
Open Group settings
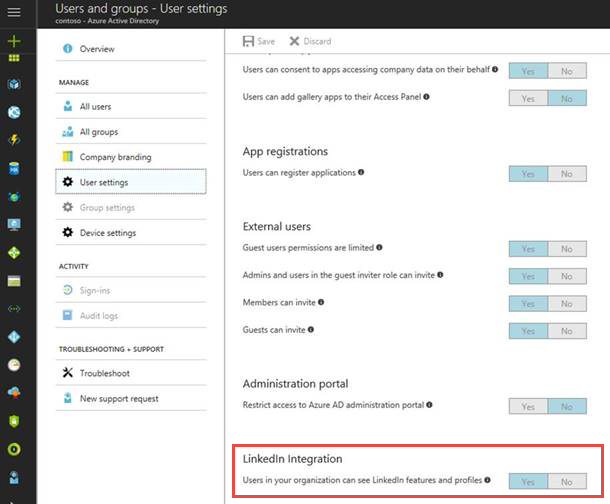(x=131, y=207)
